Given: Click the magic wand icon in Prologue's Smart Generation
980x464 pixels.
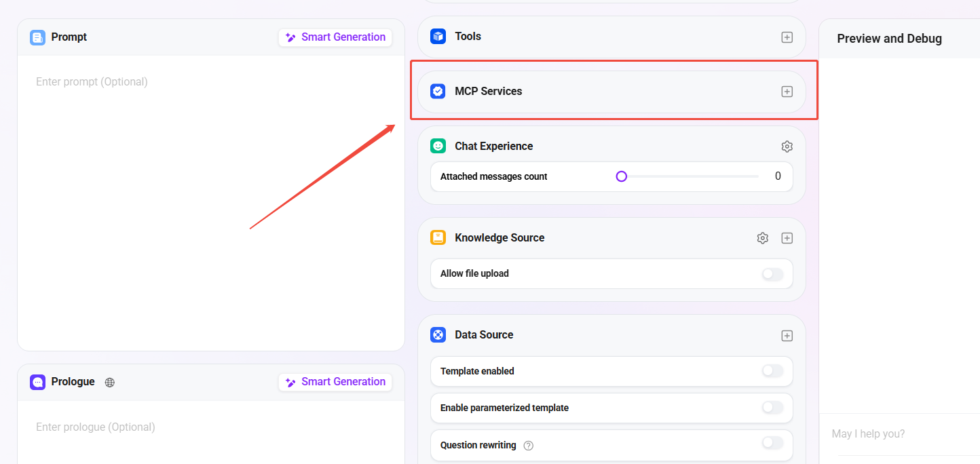Looking at the screenshot, I should coord(290,383).
